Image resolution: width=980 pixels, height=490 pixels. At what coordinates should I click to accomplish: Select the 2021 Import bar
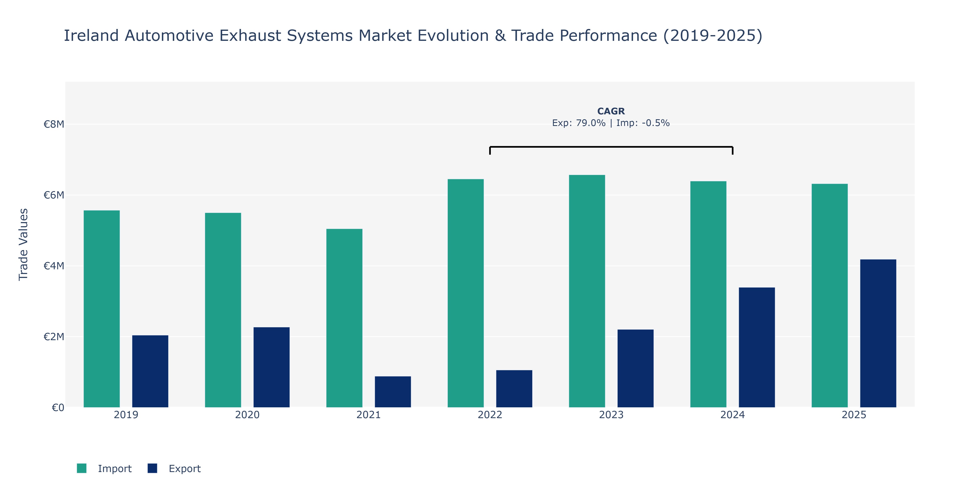(x=344, y=318)
